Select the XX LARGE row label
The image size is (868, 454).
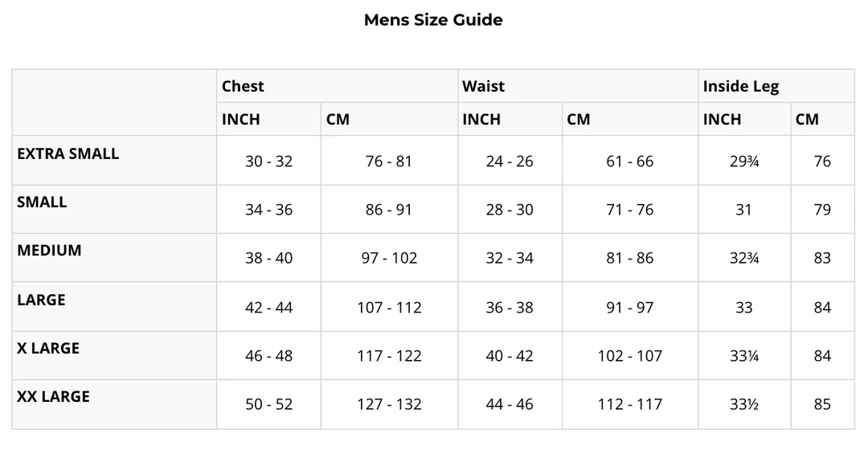tap(53, 397)
